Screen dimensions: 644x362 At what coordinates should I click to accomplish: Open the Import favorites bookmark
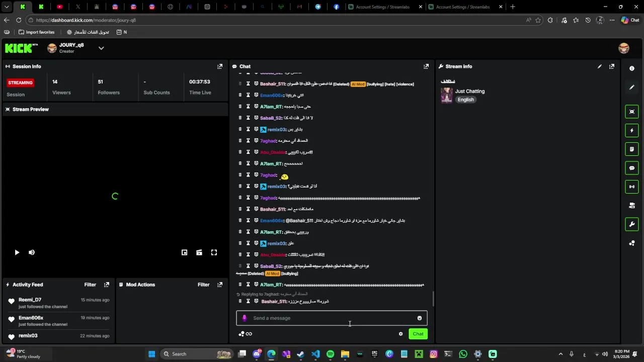(x=36, y=32)
